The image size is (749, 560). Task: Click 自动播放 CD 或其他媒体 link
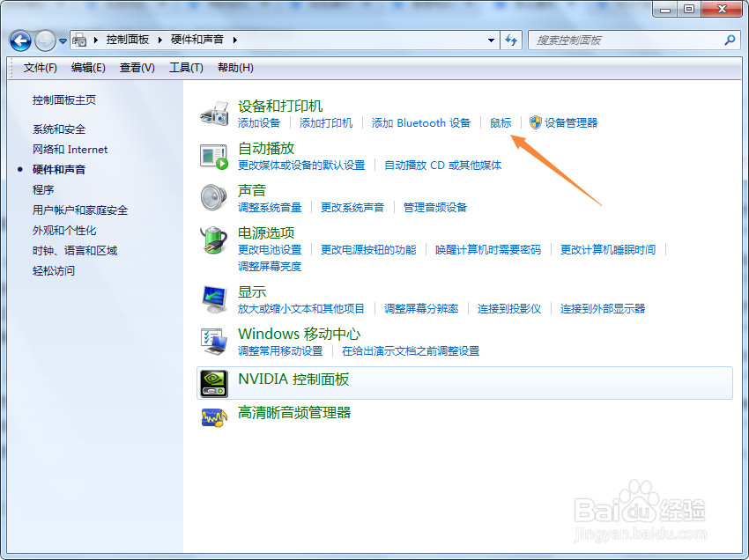[x=443, y=166]
